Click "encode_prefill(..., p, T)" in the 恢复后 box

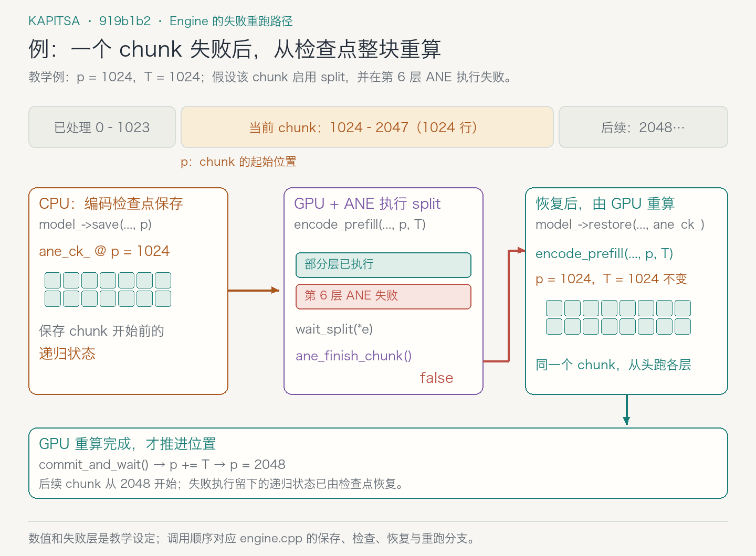coord(604,254)
